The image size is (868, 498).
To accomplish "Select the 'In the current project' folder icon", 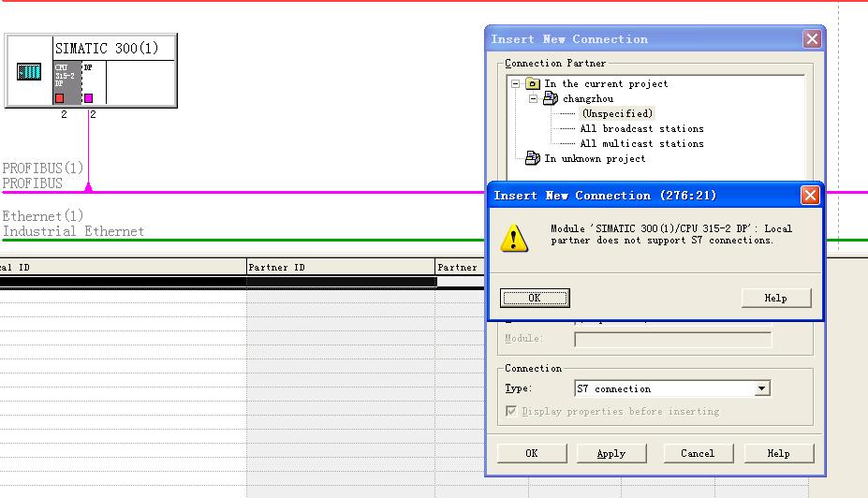I will (x=532, y=83).
